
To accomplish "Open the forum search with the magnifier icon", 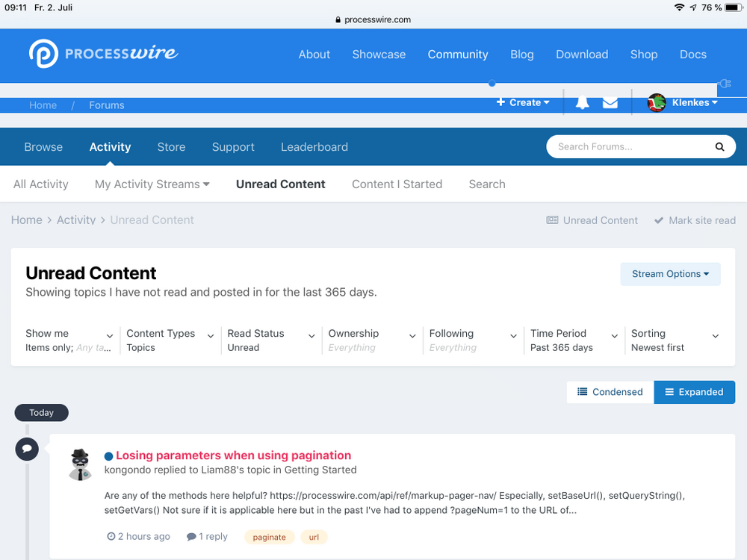I will (719, 146).
